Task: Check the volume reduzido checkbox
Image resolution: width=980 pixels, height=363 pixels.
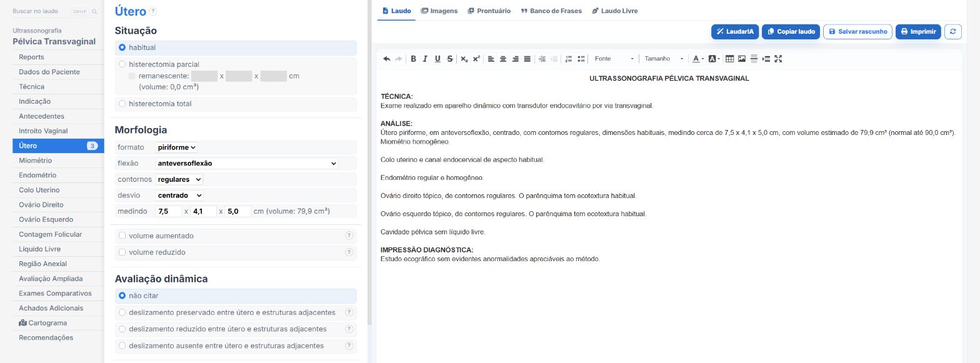Action: (x=122, y=252)
